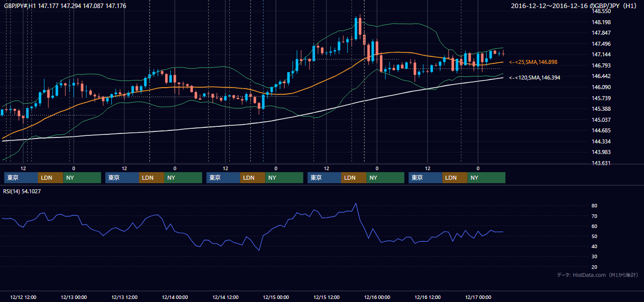Click the 12/13 00:00 time axis label
This screenshot has height=302, width=644.
[x=74, y=297]
